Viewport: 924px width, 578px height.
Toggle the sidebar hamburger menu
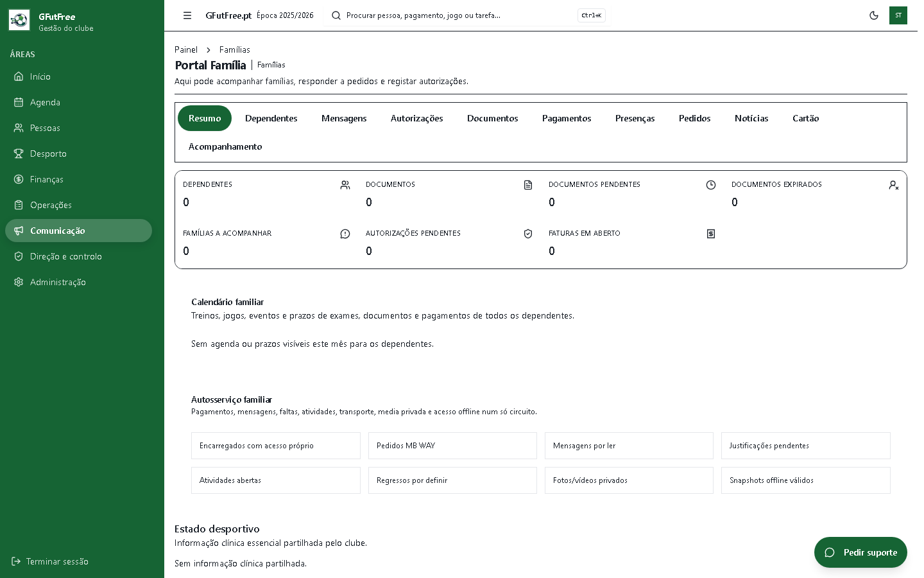pyautogui.click(x=187, y=15)
